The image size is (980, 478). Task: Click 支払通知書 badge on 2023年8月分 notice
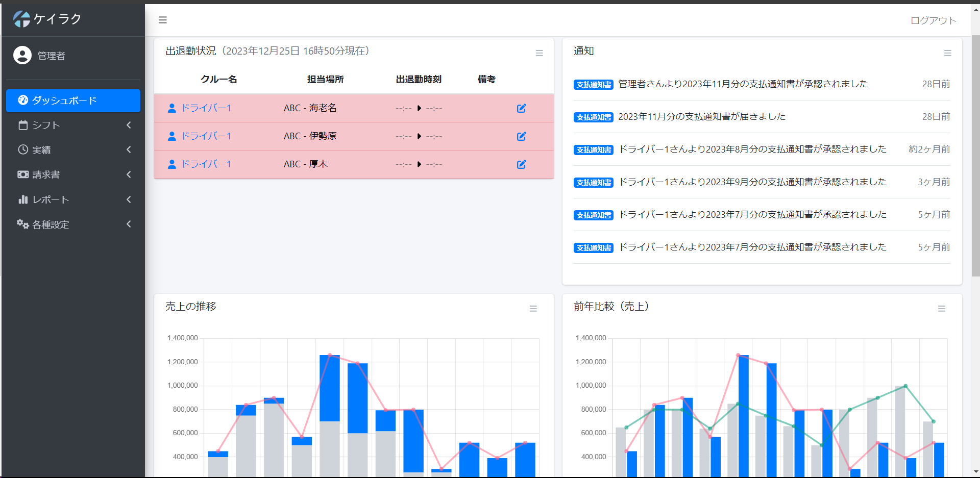click(594, 150)
